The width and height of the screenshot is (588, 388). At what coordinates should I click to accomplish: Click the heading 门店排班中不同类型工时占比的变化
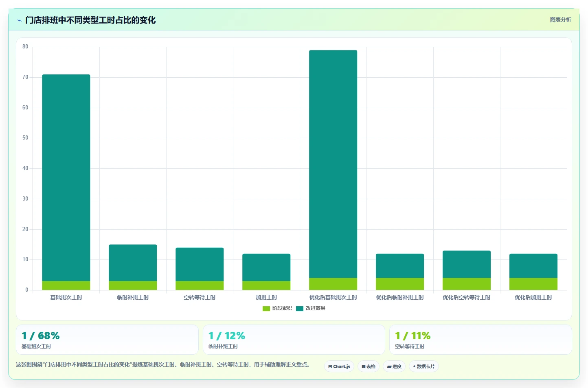pyautogui.click(x=90, y=20)
